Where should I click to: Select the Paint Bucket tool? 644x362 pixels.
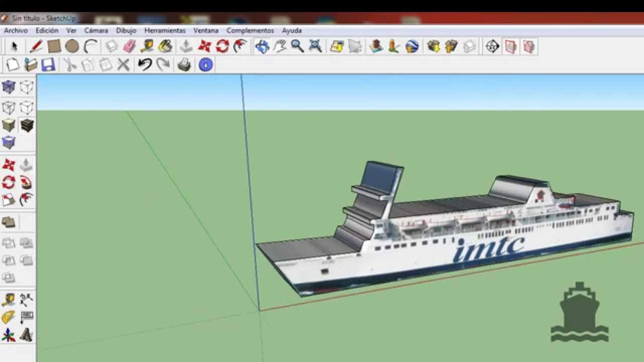165,46
